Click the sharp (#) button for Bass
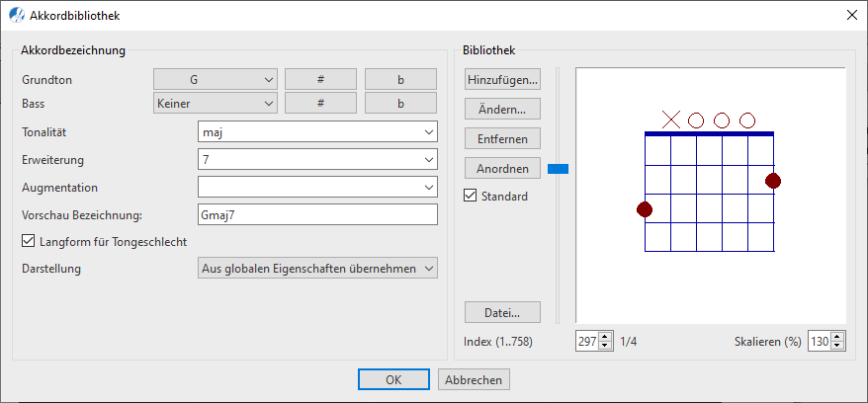The height and width of the screenshot is (403, 868). pos(321,103)
